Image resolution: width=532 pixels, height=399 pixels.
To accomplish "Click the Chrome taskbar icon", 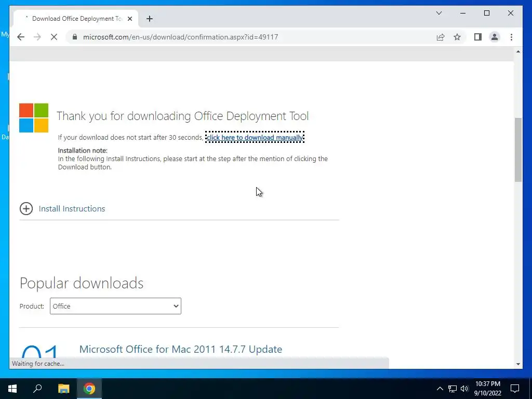I will (x=89, y=389).
